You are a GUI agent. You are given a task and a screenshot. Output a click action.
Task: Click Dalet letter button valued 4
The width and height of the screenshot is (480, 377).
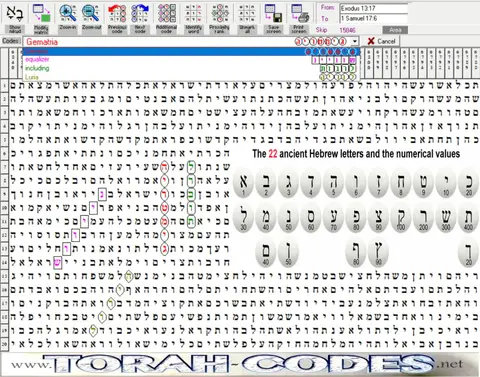point(311,183)
